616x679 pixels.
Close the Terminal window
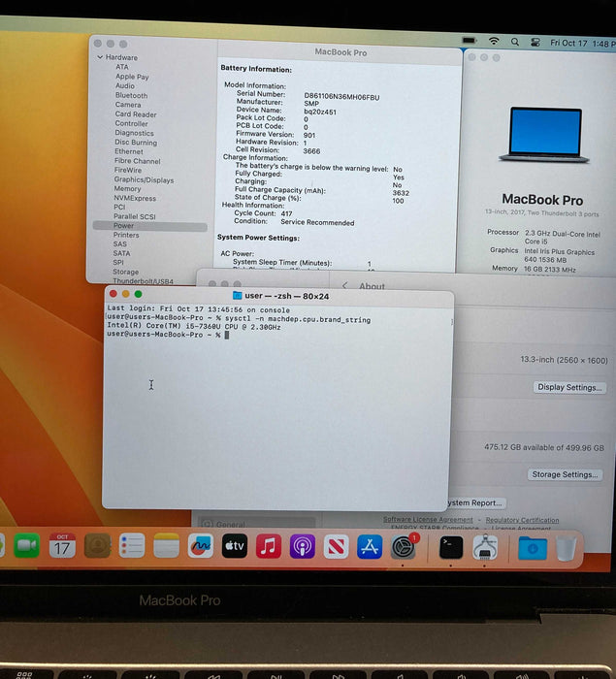(x=113, y=294)
